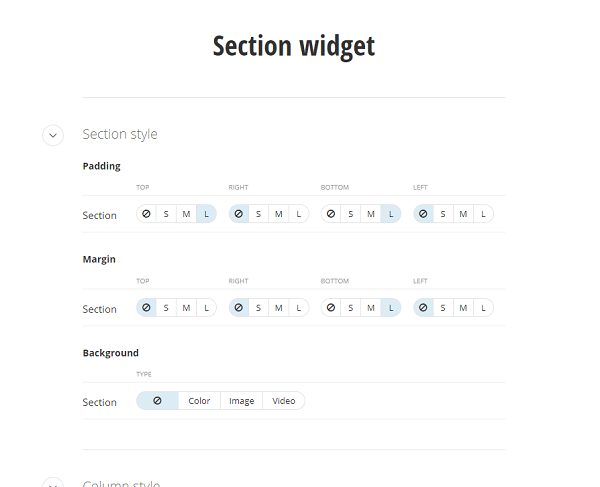Set Padding Top to L

pos(207,214)
